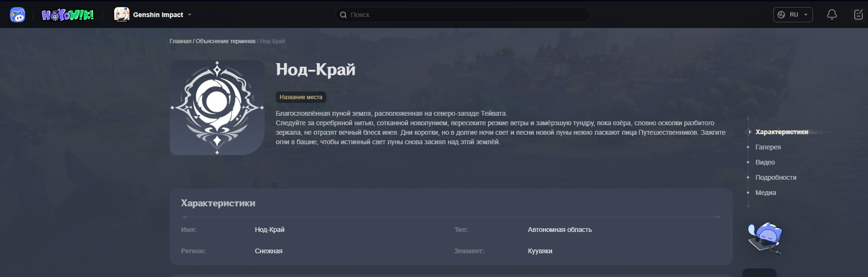
Task: Click the Нод-Край page title
Action: point(316,70)
